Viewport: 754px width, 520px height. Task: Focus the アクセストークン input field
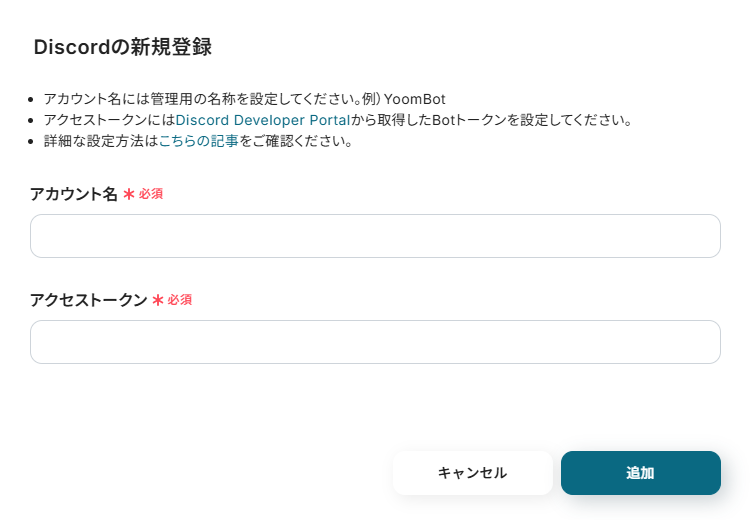[375, 342]
